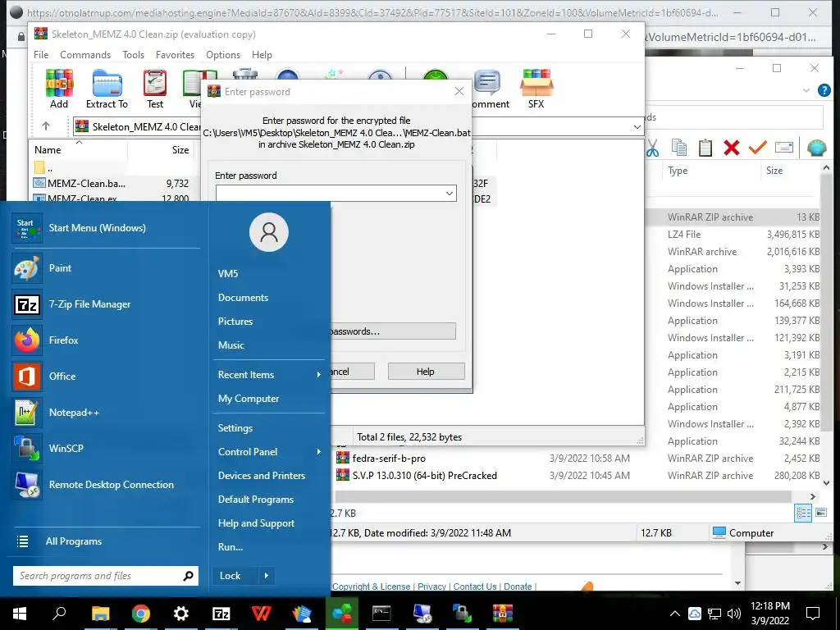Click the red X Delete icon

pyautogui.click(x=731, y=148)
